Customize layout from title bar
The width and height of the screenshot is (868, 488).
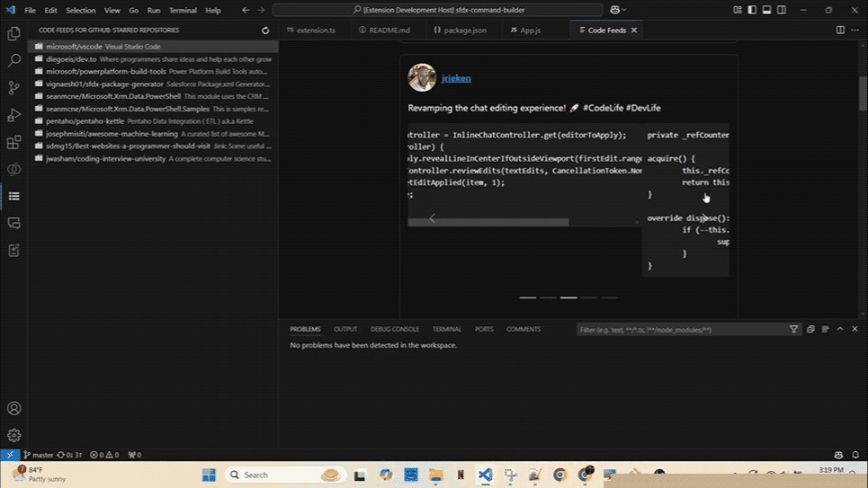point(738,10)
